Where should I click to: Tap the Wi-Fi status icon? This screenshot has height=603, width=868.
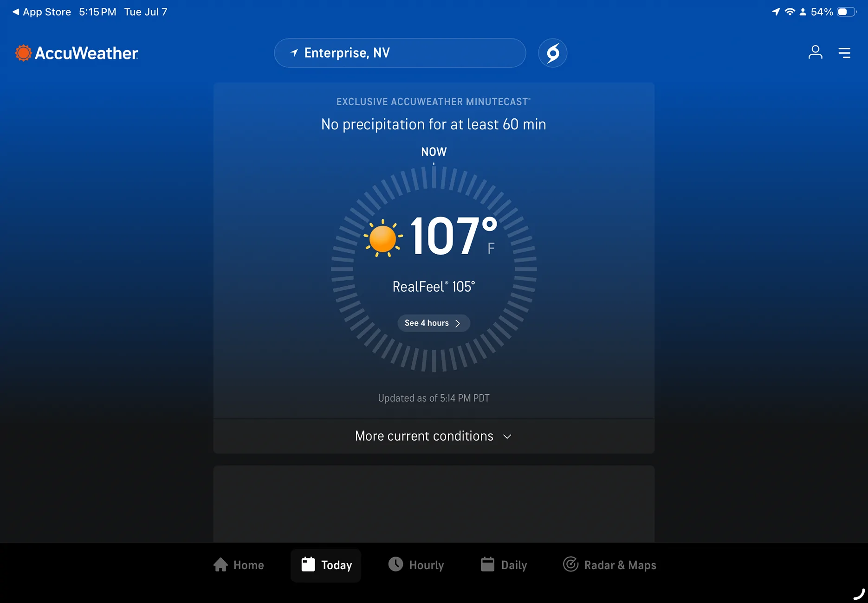pyautogui.click(x=790, y=12)
